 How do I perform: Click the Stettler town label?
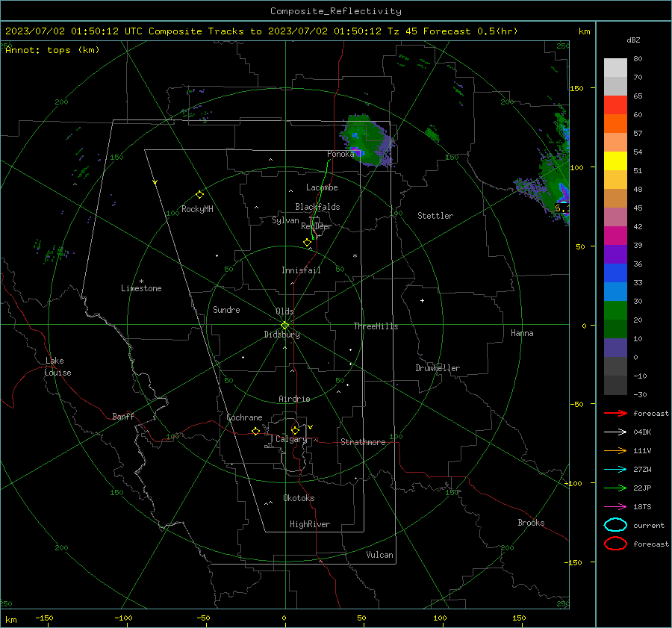pyautogui.click(x=435, y=216)
